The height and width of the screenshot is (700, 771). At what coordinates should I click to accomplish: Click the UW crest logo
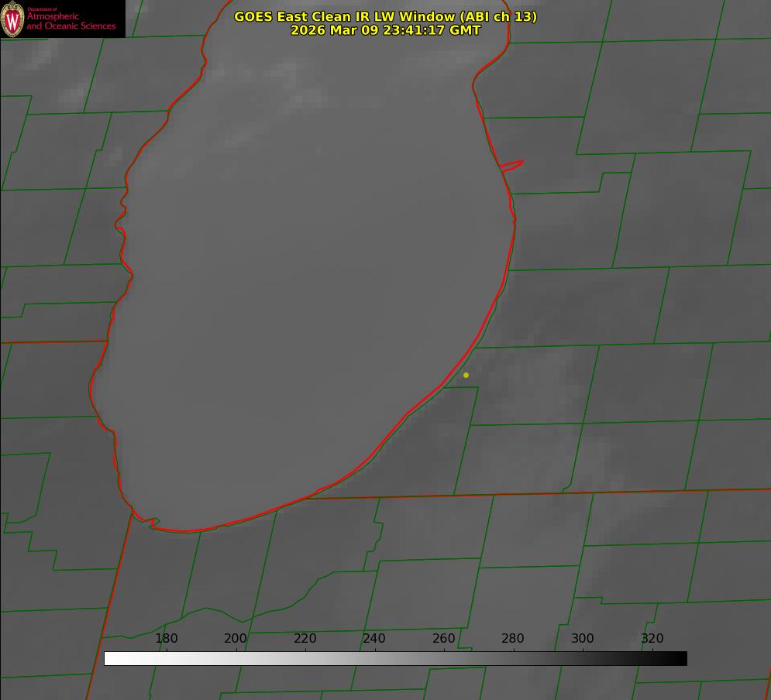[13, 19]
